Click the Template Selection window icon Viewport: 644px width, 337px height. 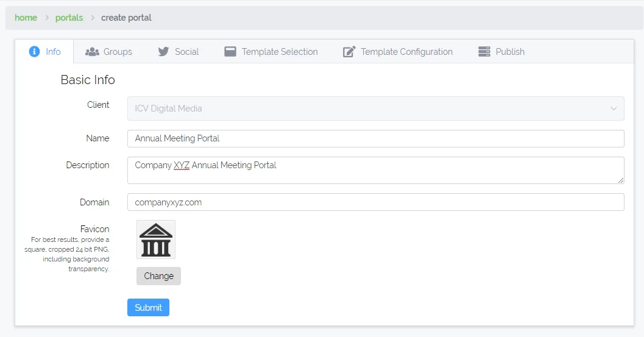coord(230,52)
